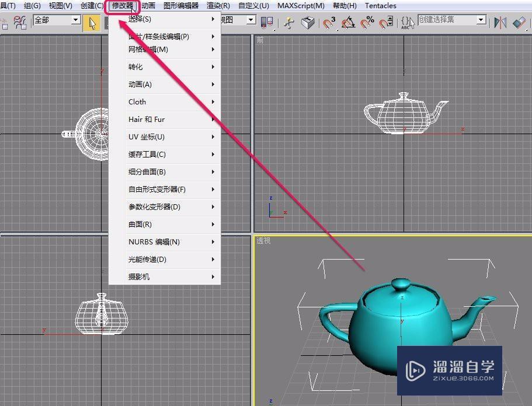The height and width of the screenshot is (406, 532).
Task: Open the 图形编辑器 menu
Action: [x=181, y=5]
